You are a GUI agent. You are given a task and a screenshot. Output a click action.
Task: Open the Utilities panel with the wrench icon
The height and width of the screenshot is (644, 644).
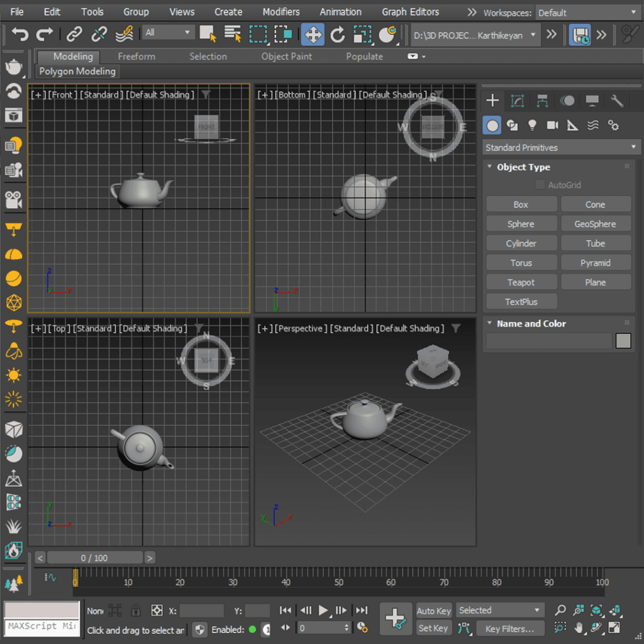pyautogui.click(x=617, y=101)
